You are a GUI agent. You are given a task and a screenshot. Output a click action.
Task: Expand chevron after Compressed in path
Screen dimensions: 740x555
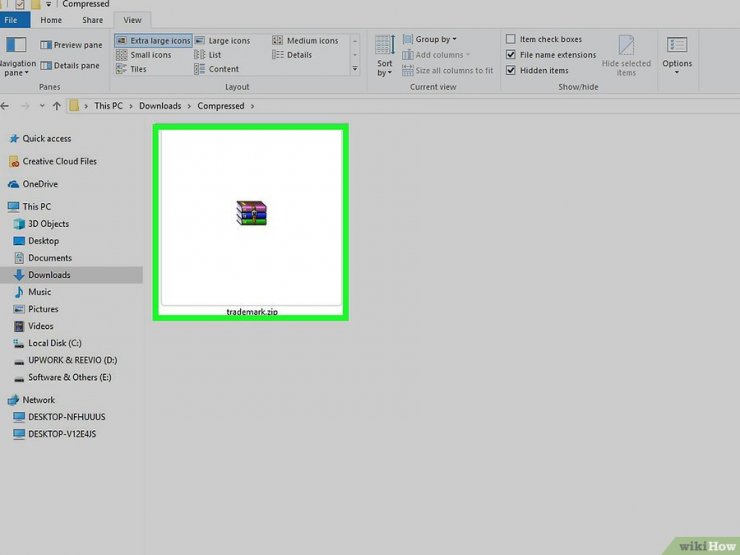pos(252,106)
